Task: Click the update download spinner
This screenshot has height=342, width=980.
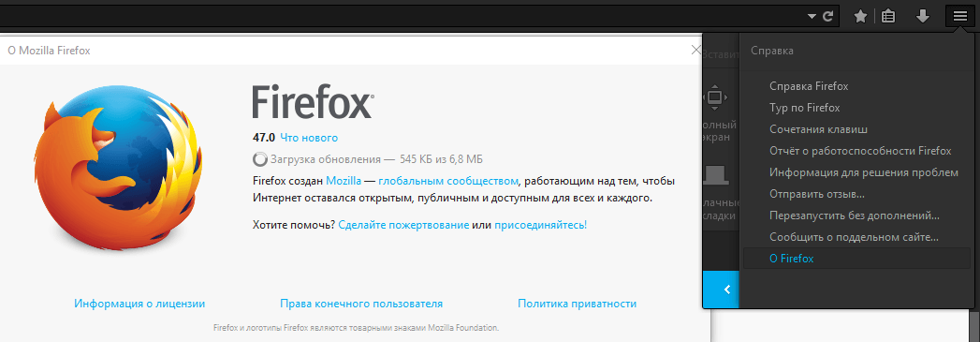Action: pyautogui.click(x=260, y=158)
